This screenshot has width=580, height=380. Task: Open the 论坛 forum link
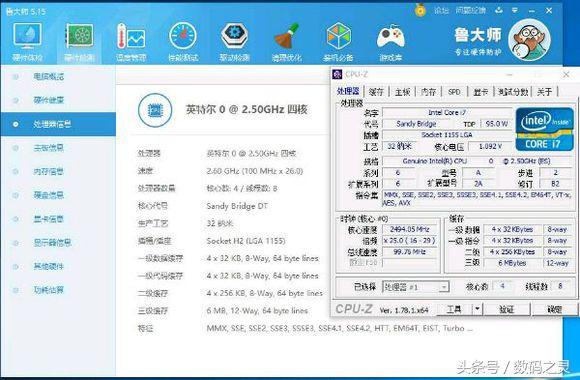[x=441, y=10]
